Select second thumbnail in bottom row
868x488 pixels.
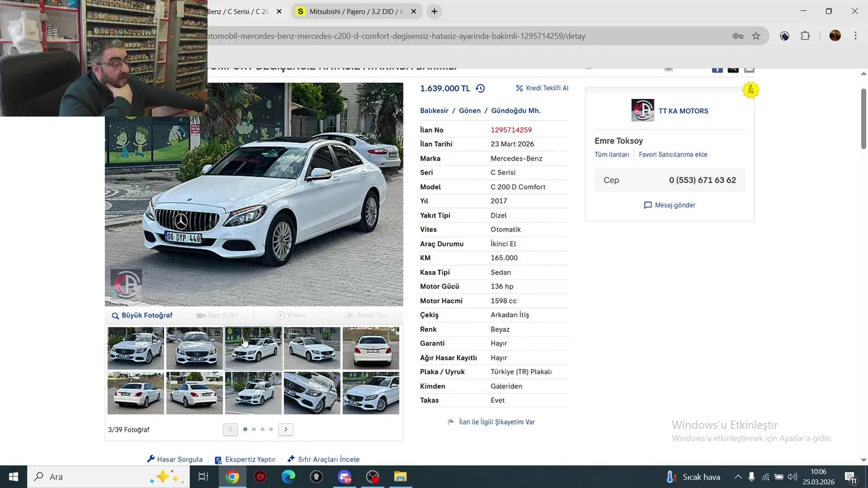[x=195, y=393]
